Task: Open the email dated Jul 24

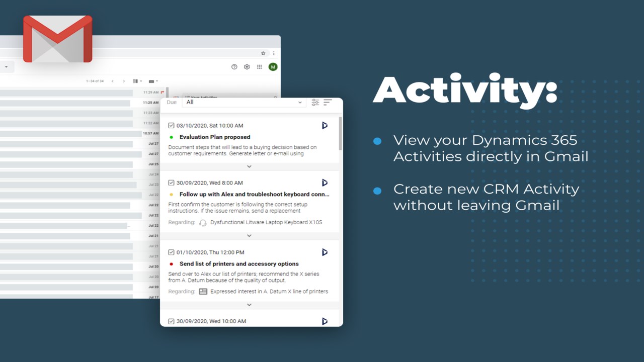Action: (x=80, y=174)
